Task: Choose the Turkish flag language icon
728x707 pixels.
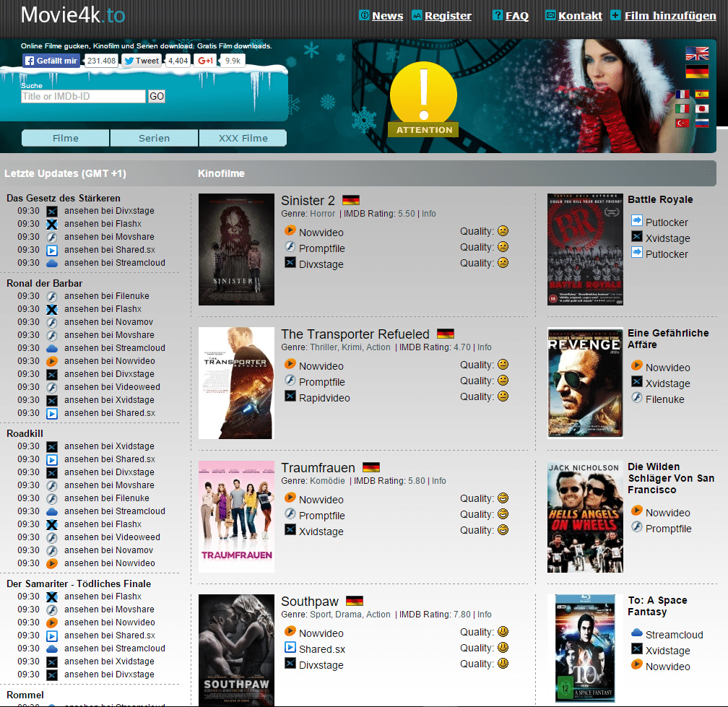Action: pos(682,123)
